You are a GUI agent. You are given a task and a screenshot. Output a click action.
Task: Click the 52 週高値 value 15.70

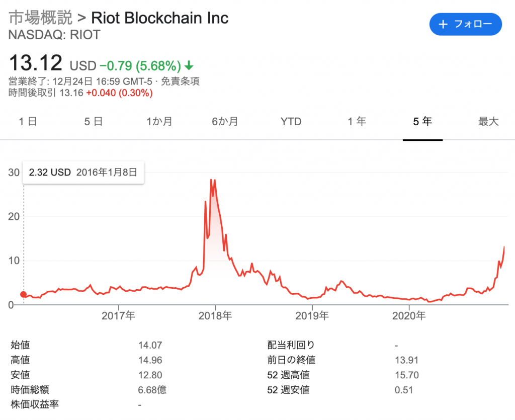[x=407, y=375]
